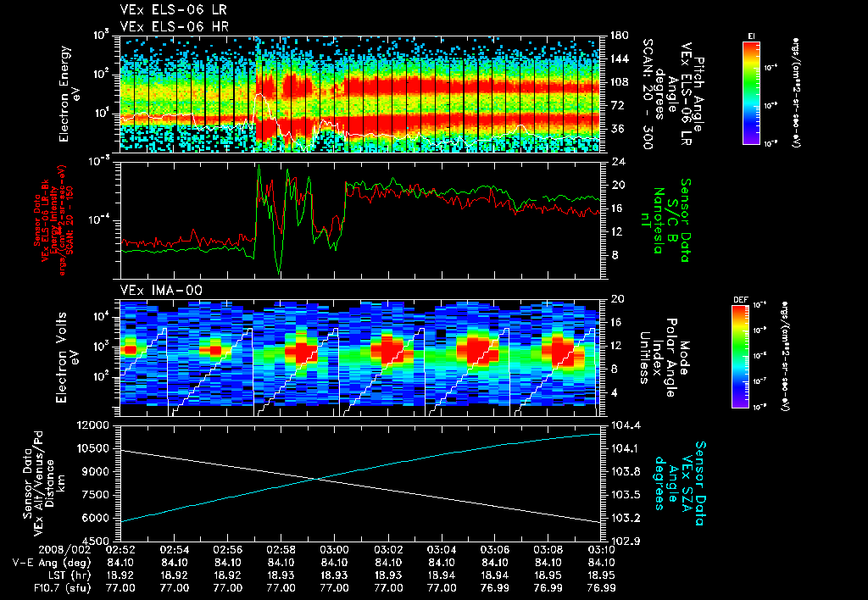The image size is (868, 600).
Task: Click the 'SCAN: 20 - 300' label
Action: [x=648, y=94]
